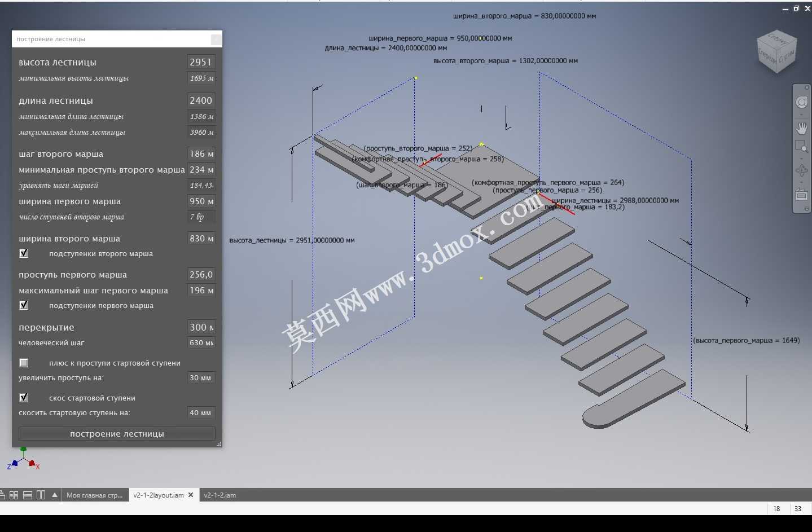812x532 pixels.
Task: Click максимальная длина лестницы 3960 value
Action: coord(201,132)
